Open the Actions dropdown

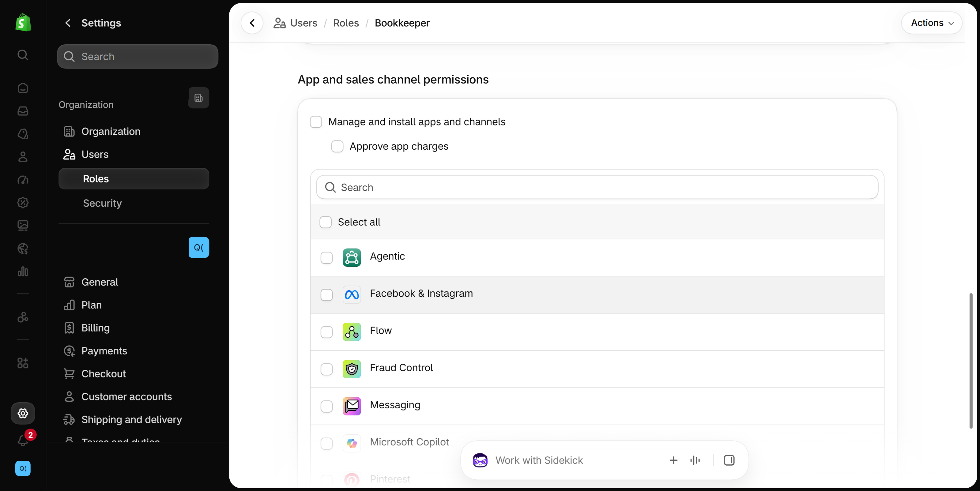(932, 23)
